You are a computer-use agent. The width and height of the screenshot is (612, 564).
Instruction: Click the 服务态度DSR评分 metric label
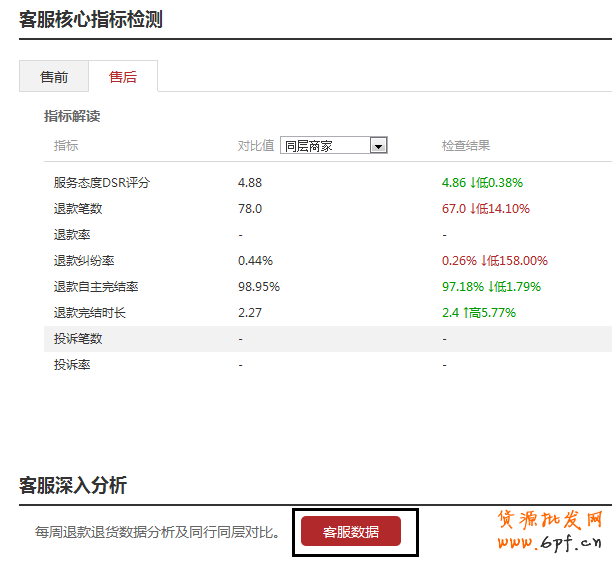[x=102, y=183]
